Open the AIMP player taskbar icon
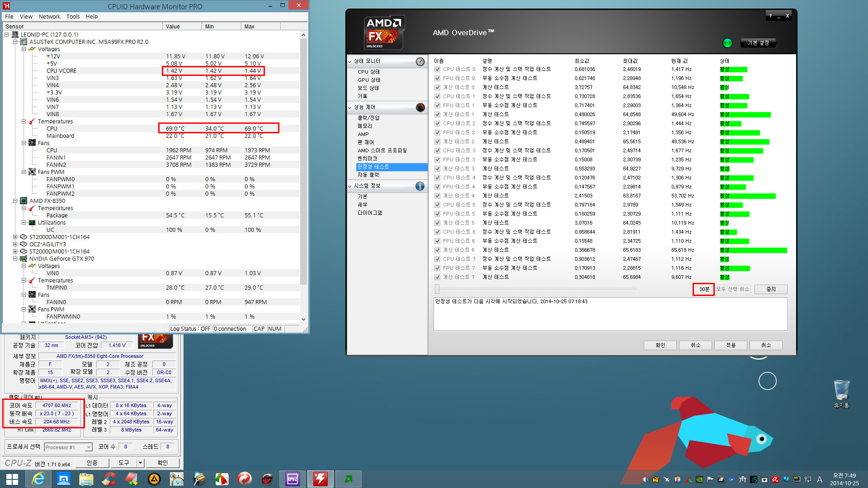Screen dimensions: 868x488 pos(154,479)
